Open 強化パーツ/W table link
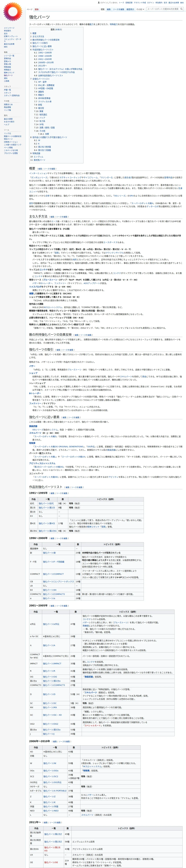The width and height of the screenshot is (186, 868). (50, 763)
